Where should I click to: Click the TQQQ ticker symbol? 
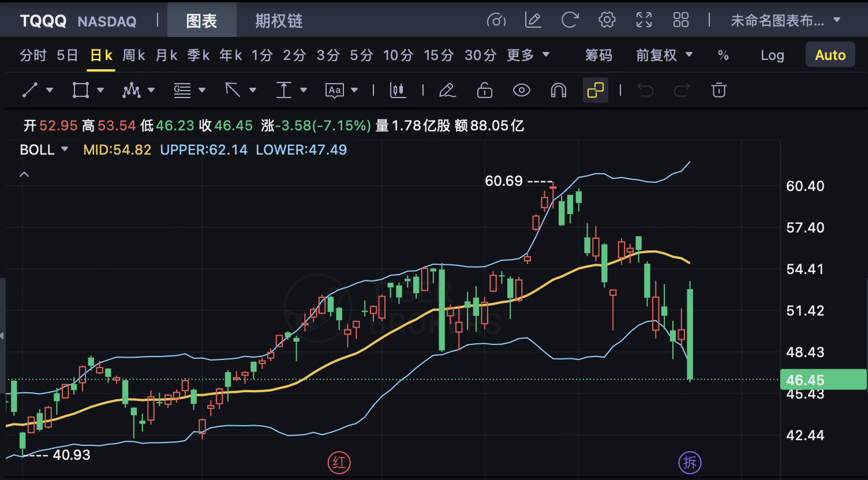[43, 21]
